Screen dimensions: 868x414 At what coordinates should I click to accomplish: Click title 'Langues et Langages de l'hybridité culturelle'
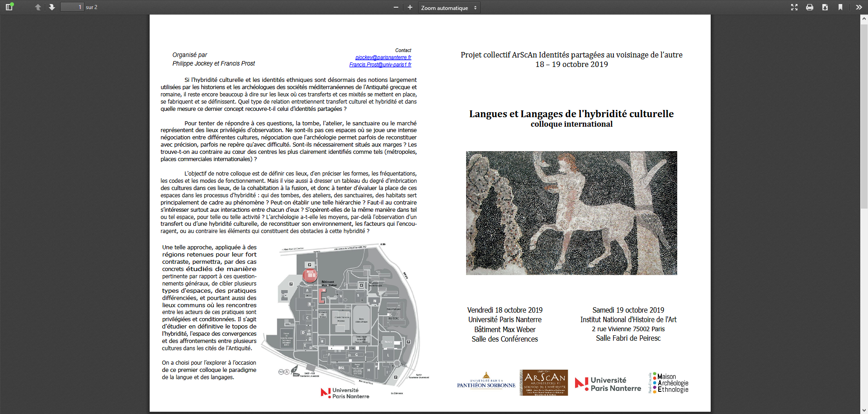[571, 114]
